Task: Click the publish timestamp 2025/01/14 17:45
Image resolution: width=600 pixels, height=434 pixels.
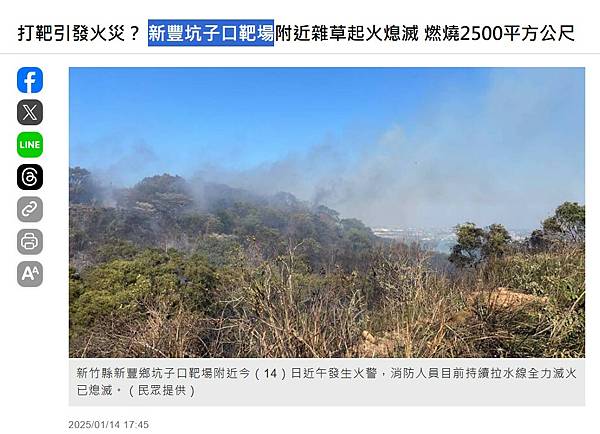Action: click(109, 424)
